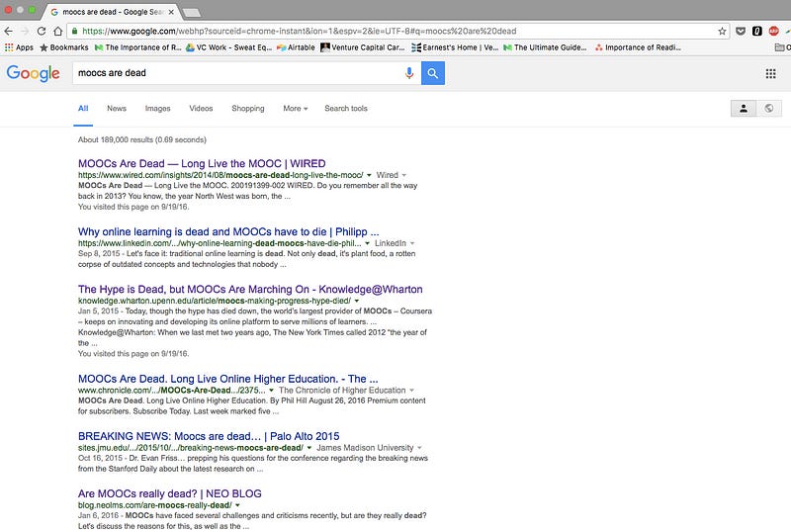The width and height of the screenshot is (791, 532).
Task: Hide private results with globe icon
Action: pyautogui.click(x=769, y=109)
